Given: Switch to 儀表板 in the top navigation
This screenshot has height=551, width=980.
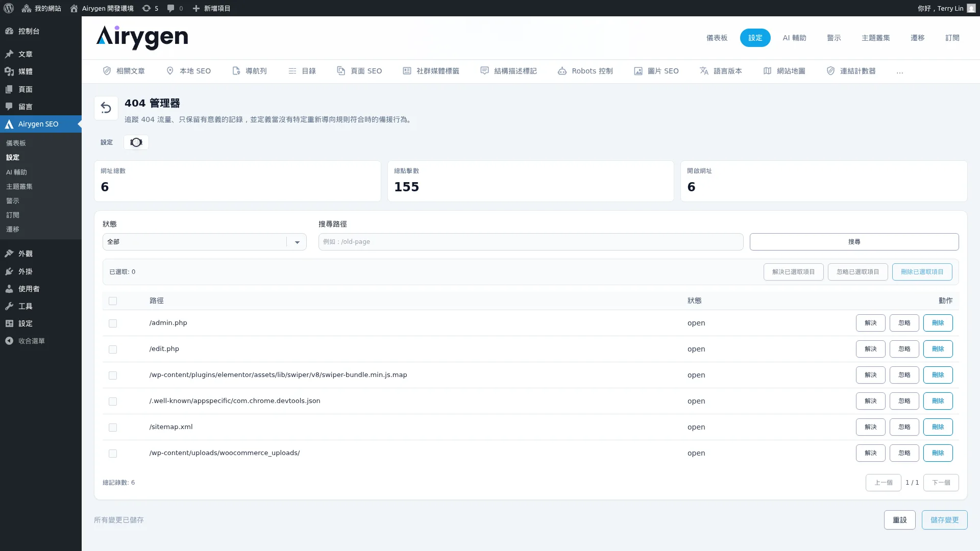Looking at the screenshot, I should click(x=717, y=38).
